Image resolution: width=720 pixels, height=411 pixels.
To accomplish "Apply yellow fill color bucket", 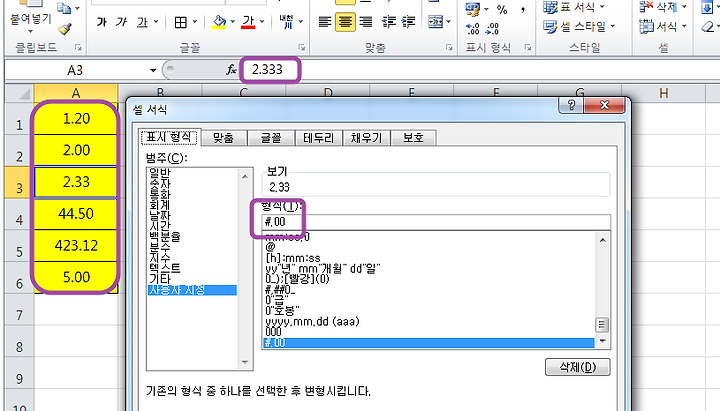I will pyautogui.click(x=219, y=22).
